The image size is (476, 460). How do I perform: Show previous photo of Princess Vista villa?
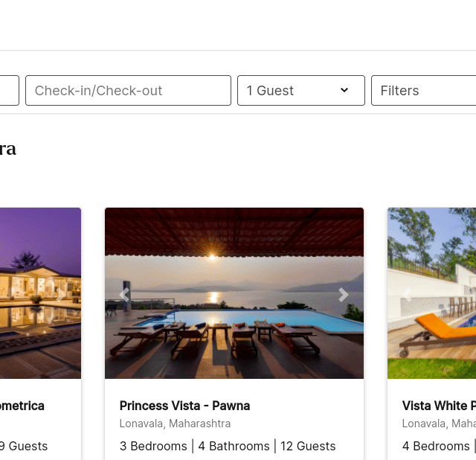click(124, 295)
